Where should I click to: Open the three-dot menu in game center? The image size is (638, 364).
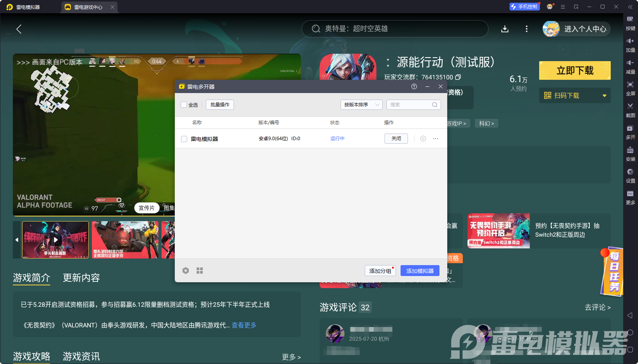pyautogui.click(x=527, y=29)
